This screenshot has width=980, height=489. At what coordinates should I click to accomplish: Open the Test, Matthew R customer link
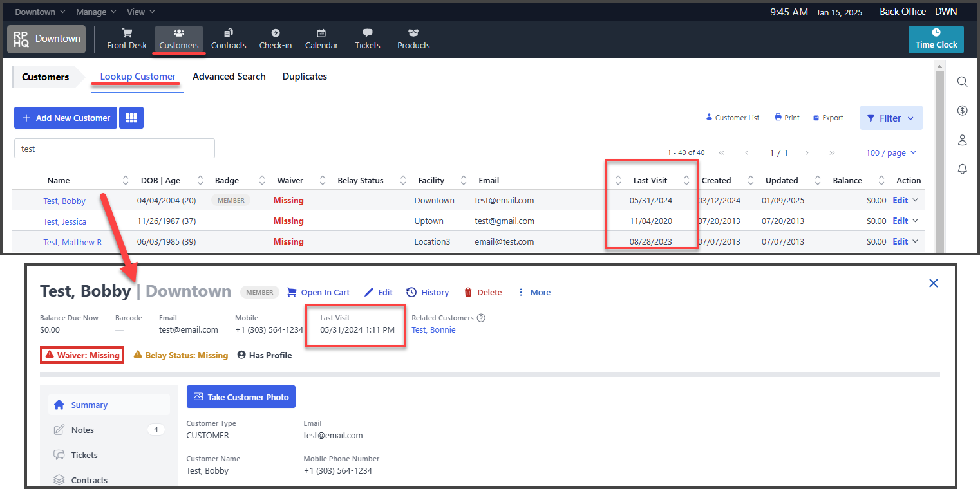[x=73, y=242]
